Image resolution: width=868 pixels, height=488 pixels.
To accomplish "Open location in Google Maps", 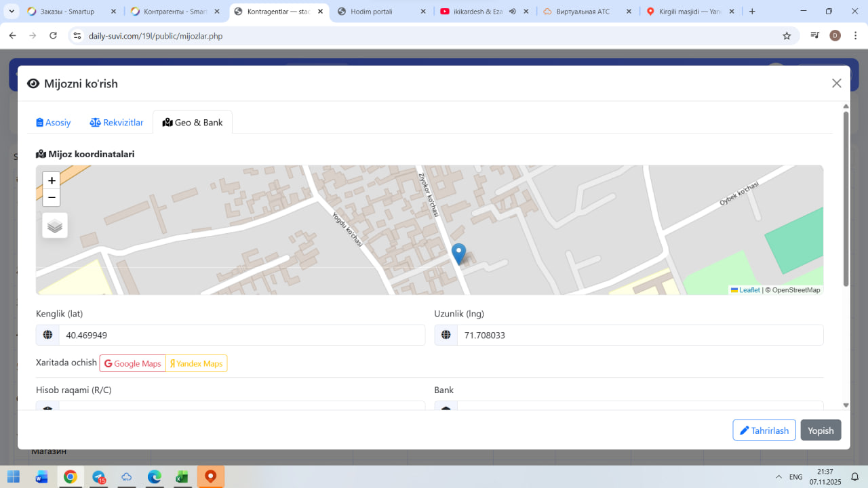I will tap(133, 363).
